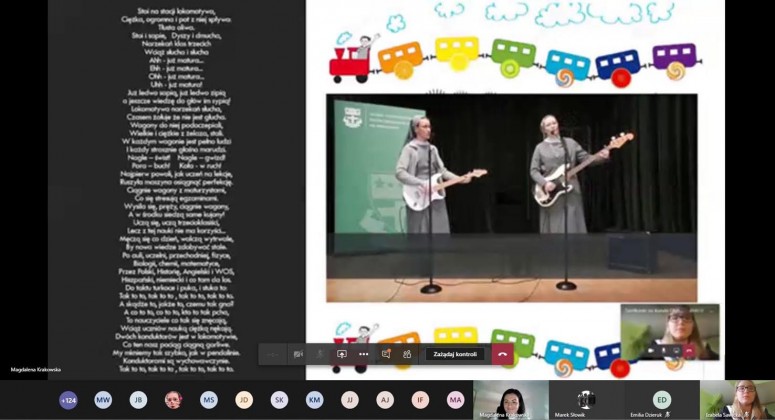Screen dimensions: 775x420
Task: Open Marek Słowik's participant tile
Action: 586,399
